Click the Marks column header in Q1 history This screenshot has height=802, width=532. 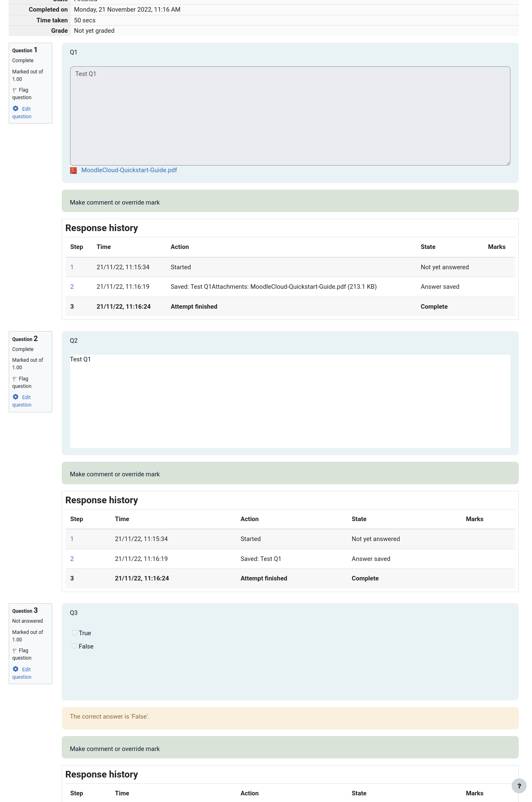tap(497, 247)
